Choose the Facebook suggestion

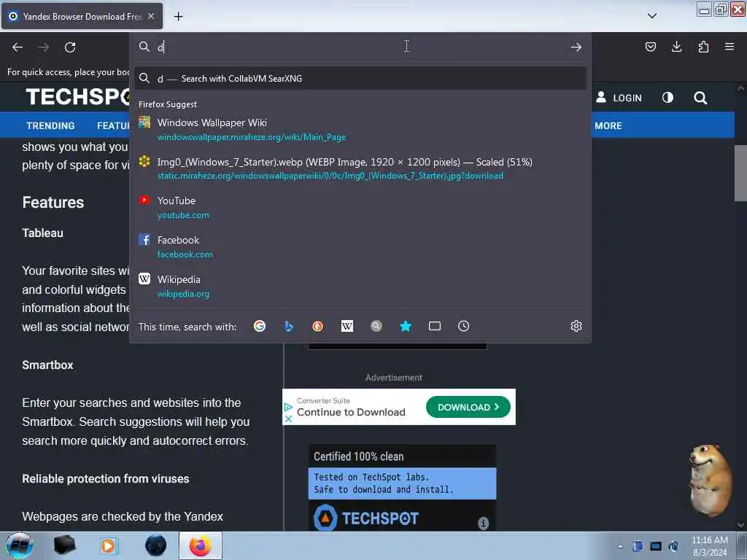360,246
